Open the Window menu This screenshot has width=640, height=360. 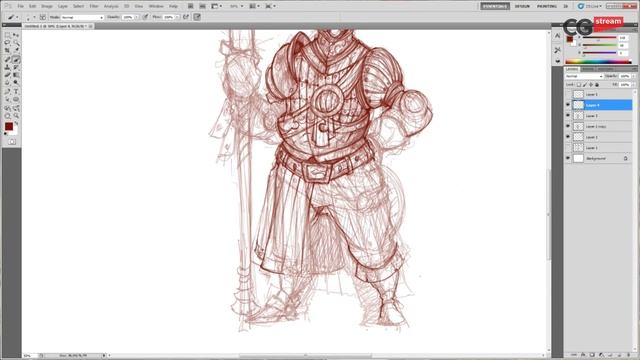point(156,6)
